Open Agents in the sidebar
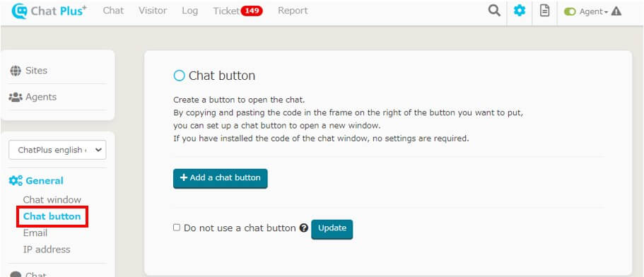Screen dimensions: 644x277 [x=41, y=98]
